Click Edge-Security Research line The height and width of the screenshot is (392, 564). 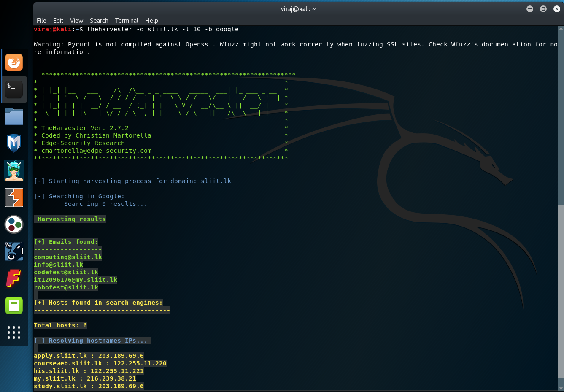(83, 143)
